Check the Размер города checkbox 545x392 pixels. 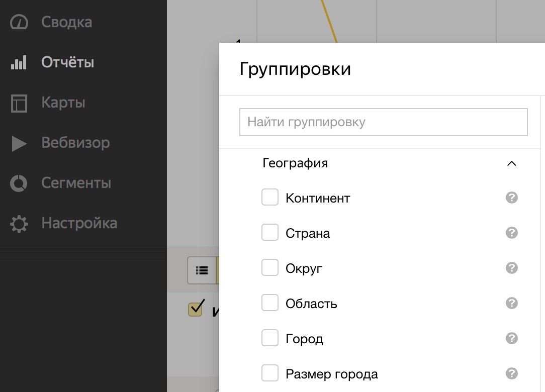tap(269, 373)
